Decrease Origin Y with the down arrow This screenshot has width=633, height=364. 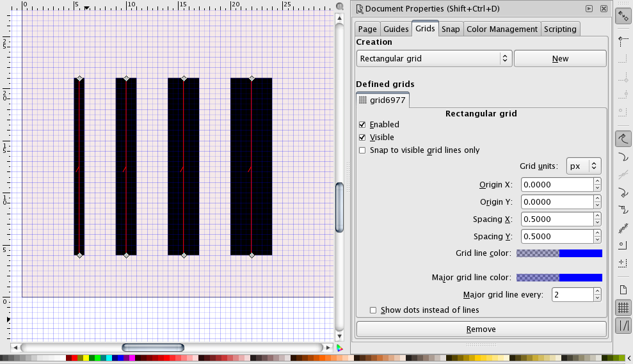pyautogui.click(x=597, y=205)
